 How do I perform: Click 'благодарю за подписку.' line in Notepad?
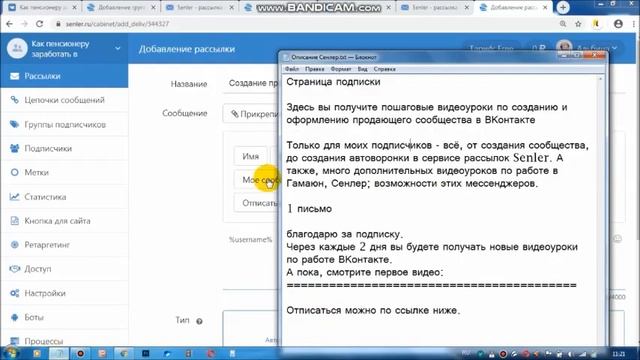[344, 234]
